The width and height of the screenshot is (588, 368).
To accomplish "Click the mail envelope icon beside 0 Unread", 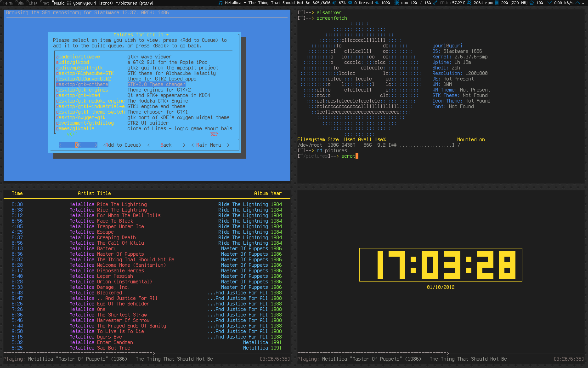I will tap(350, 3).
